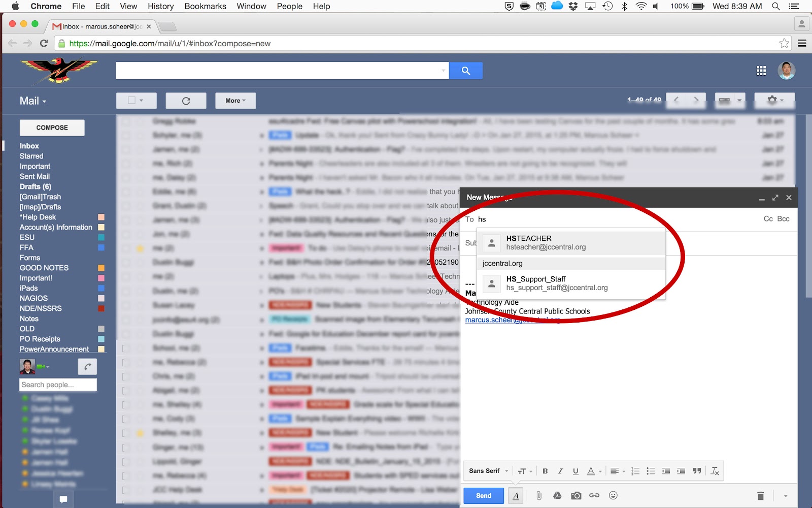Open the Bookmarks menu

[x=206, y=6]
